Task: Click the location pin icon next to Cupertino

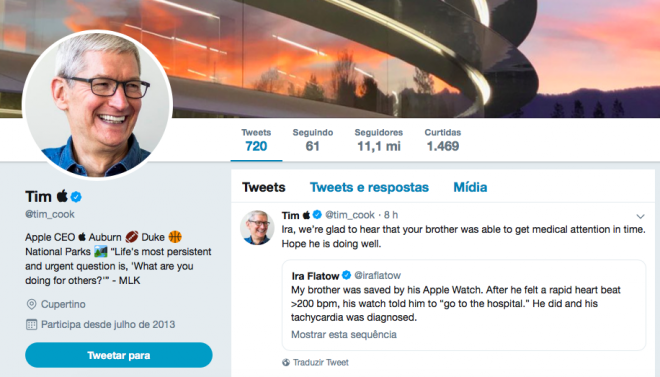Action: click(31, 304)
